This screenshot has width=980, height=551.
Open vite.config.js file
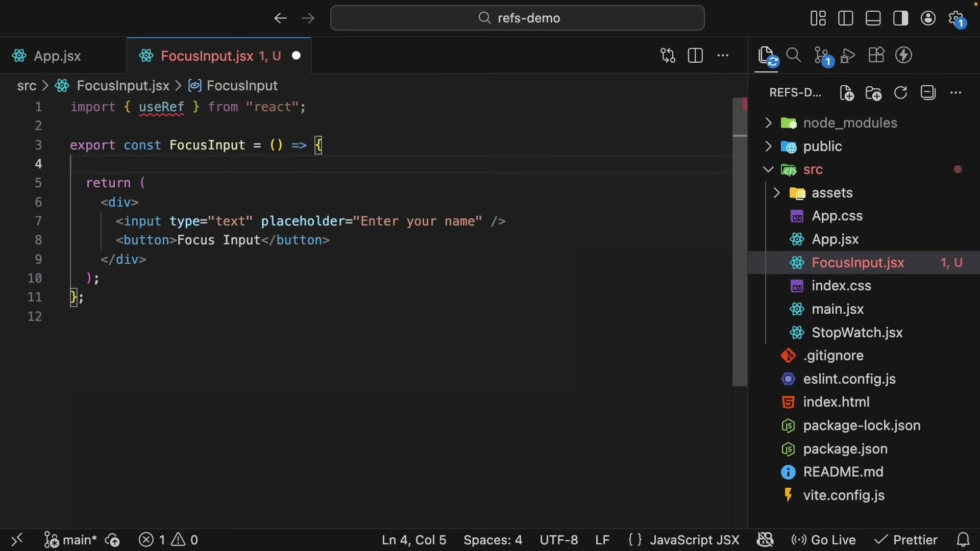pos(864,495)
